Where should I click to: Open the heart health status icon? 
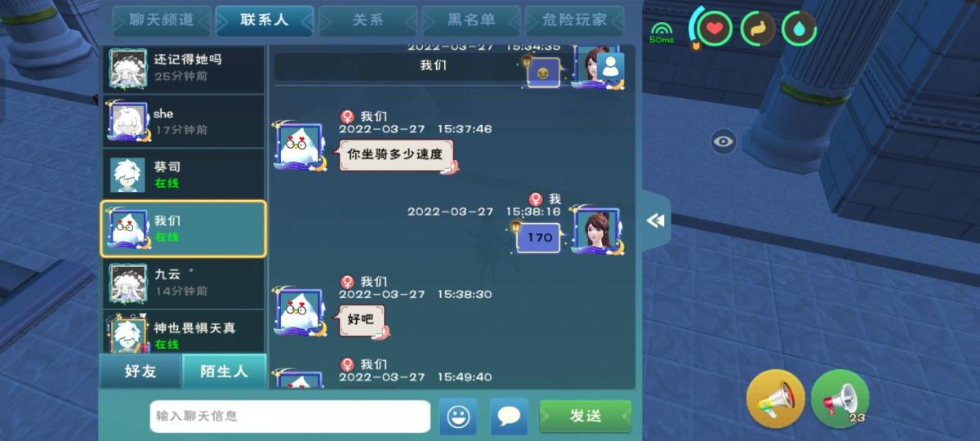pos(715,29)
